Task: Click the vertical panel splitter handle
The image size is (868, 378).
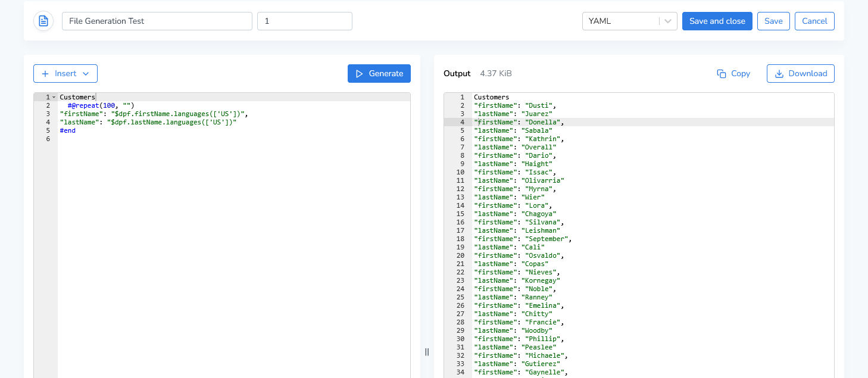Action: point(427,352)
